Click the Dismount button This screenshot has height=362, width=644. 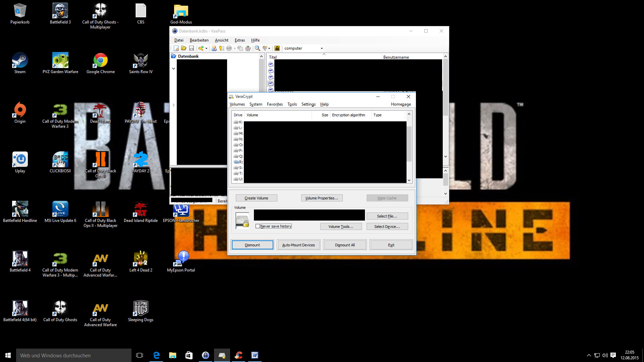[x=252, y=245]
